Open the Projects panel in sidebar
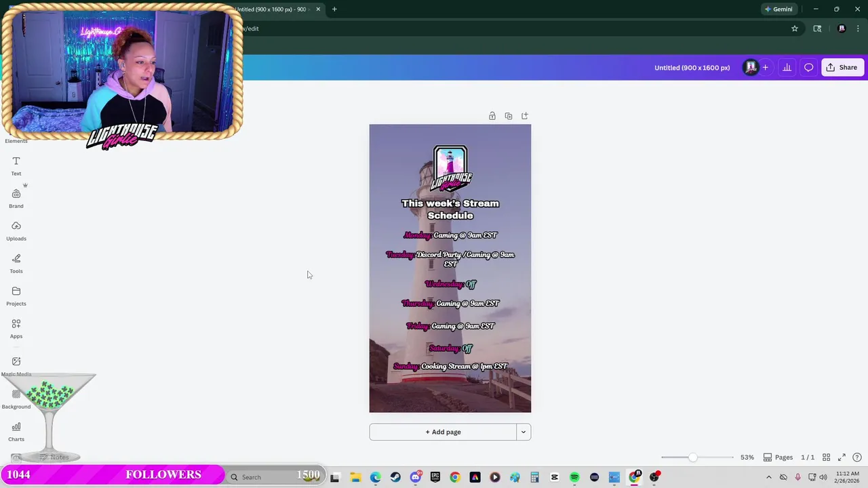The height and width of the screenshot is (488, 868). (x=16, y=296)
